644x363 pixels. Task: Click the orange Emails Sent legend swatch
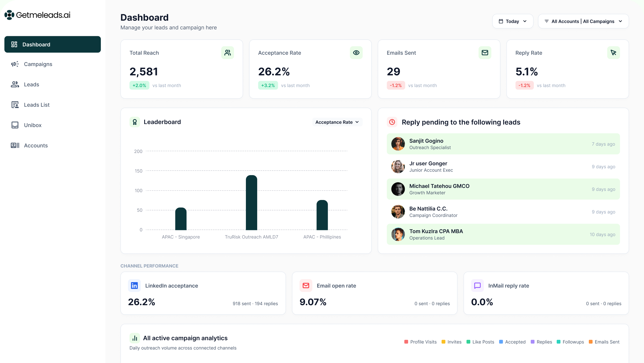591,342
